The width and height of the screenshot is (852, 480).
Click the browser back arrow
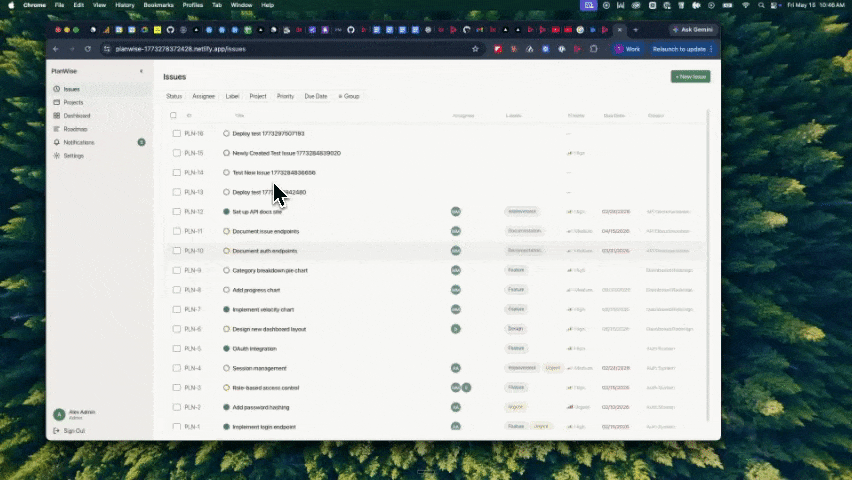(x=55, y=49)
